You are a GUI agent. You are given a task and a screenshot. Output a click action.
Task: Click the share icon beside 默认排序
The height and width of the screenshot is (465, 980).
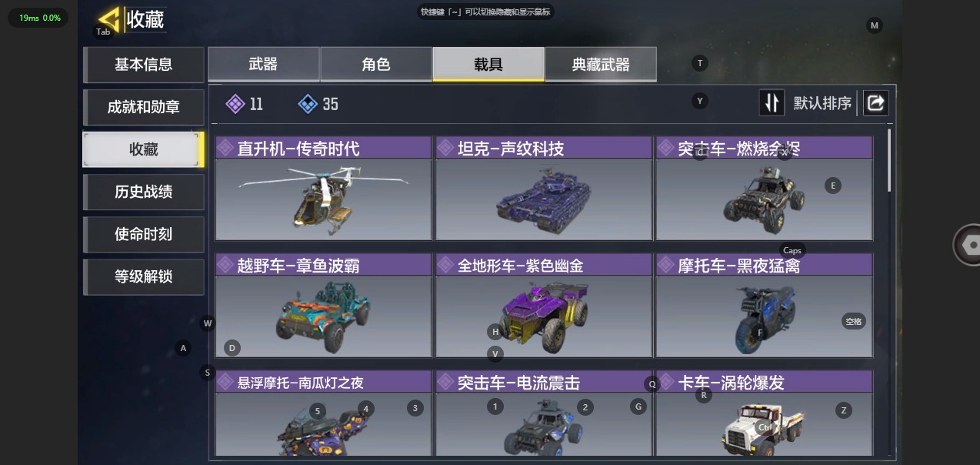(x=875, y=103)
